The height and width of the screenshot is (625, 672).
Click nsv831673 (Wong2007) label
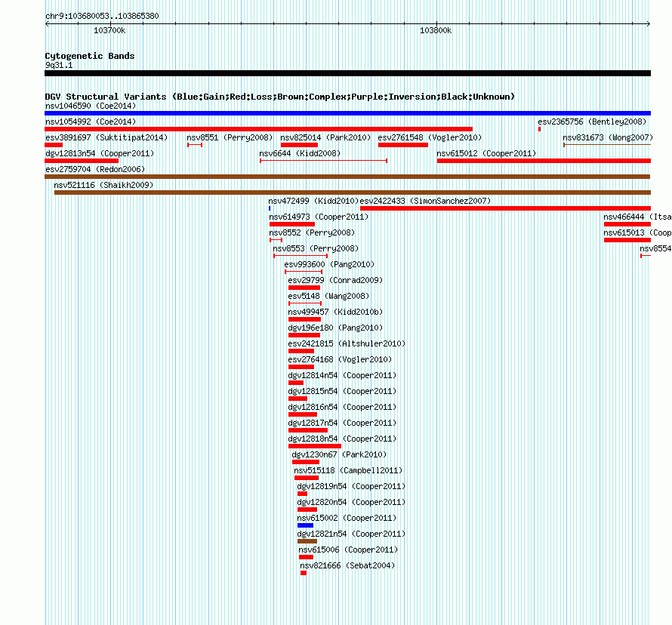point(608,137)
